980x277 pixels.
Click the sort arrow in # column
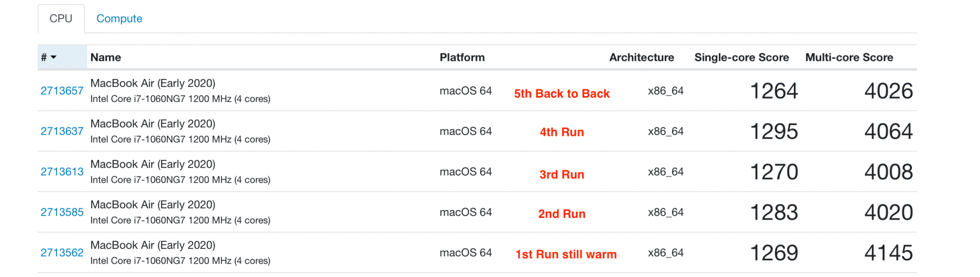pyautogui.click(x=53, y=57)
